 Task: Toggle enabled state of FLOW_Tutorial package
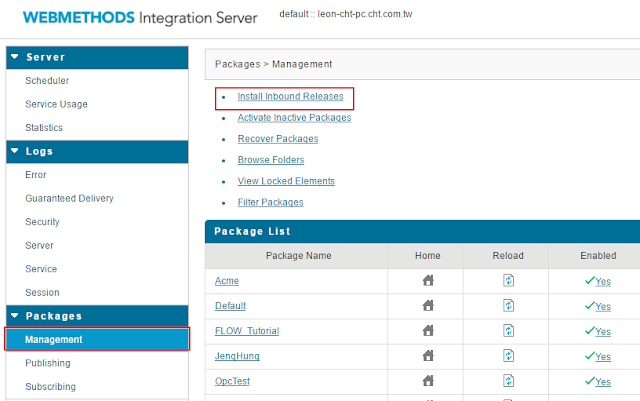[602, 332]
